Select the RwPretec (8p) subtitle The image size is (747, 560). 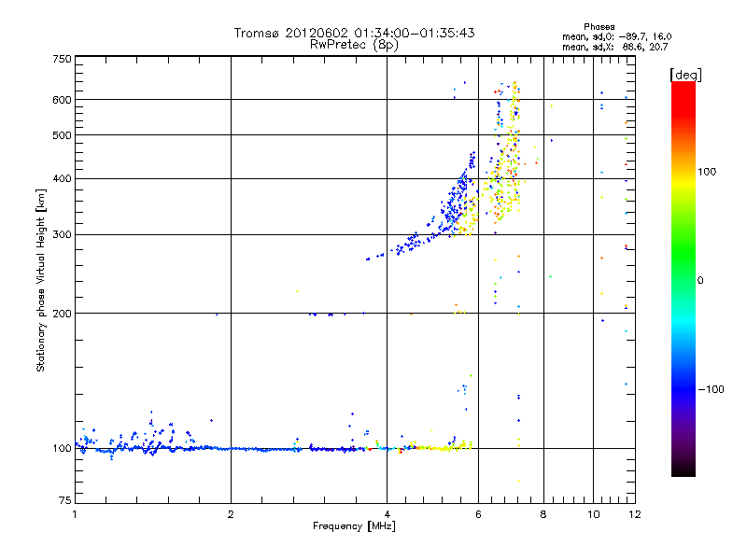354,44
